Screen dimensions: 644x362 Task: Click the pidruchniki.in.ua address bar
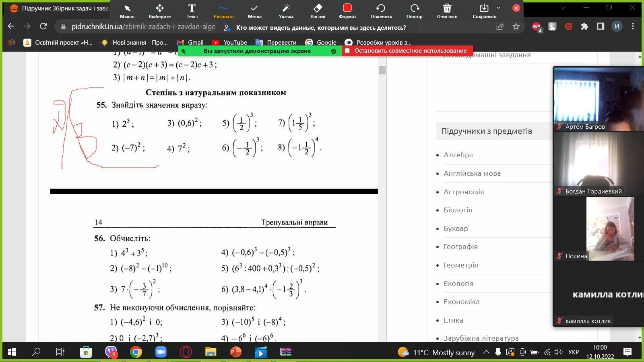click(143, 27)
